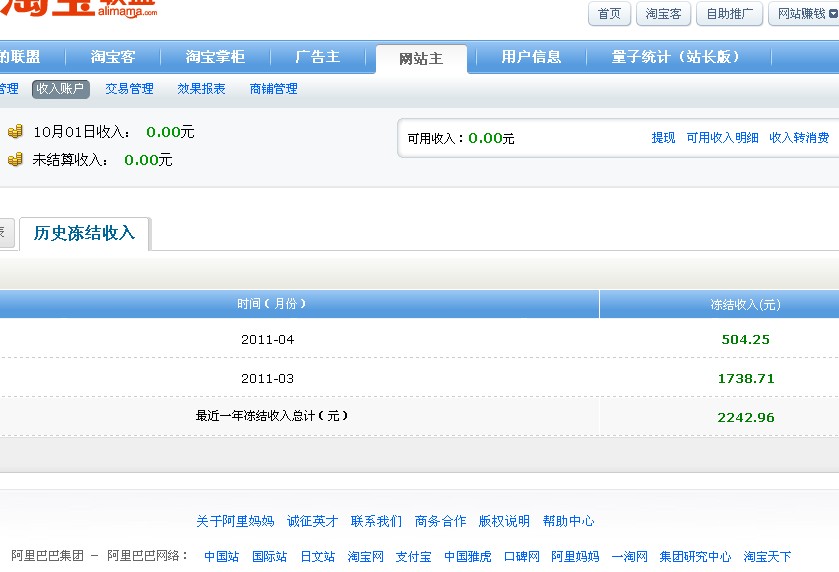This screenshot has height=572, width=839.
Task: Visit 淘宝天下 footer link
Action: pyautogui.click(x=767, y=557)
